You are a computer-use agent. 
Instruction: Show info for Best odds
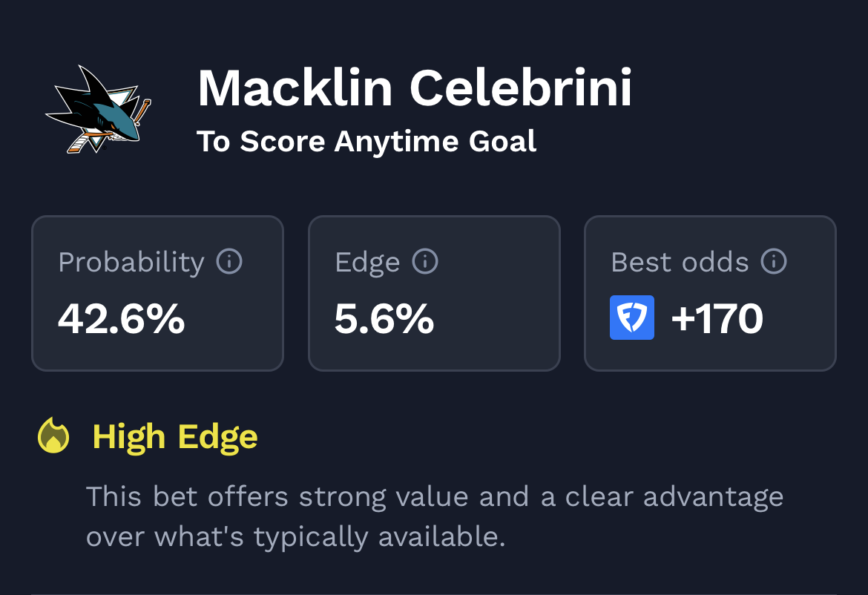[774, 261]
